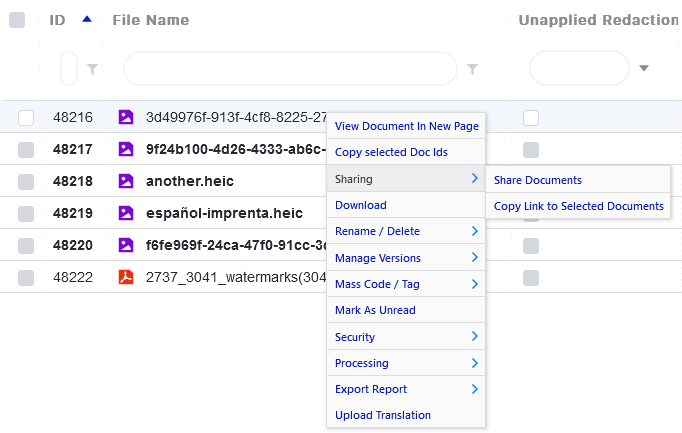Click ID cell 48216
Screen dimensions: 682x433
coord(73,117)
